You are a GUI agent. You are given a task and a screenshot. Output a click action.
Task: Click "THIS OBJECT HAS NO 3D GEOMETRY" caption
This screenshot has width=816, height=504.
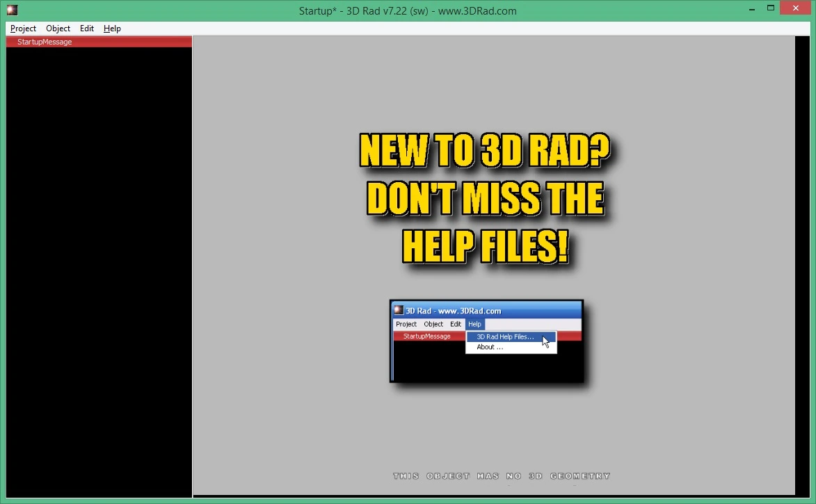click(502, 476)
